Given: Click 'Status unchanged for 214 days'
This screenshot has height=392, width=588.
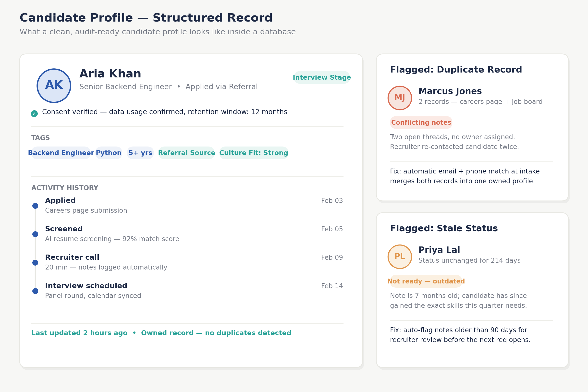Looking at the screenshot, I should click(469, 261).
